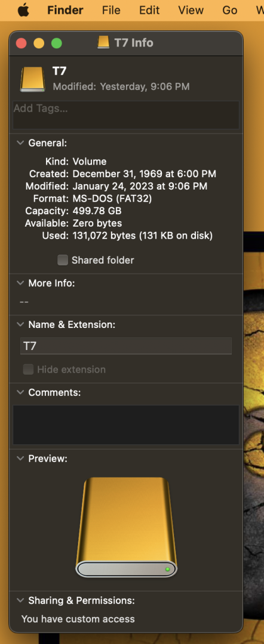264x644 pixels.
Task: Collapse the Name & Extension section
Action: point(20,324)
